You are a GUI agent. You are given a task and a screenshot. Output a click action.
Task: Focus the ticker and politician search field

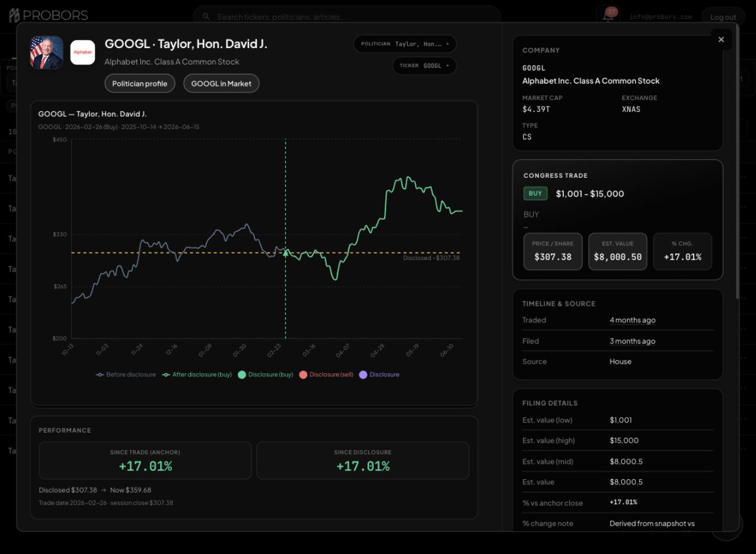click(x=347, y=17)
